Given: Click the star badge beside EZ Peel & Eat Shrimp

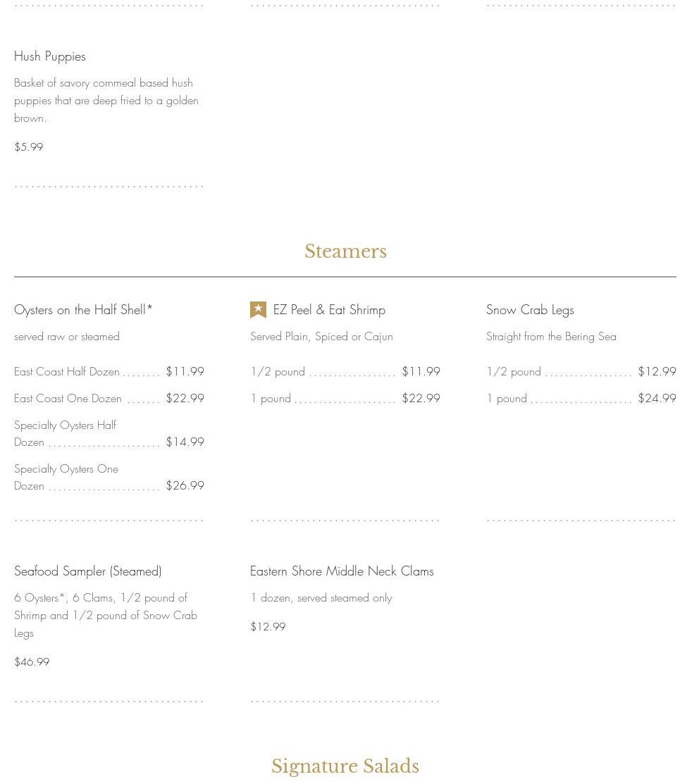Looking at the screenshot, I should [x=258, y=310].
